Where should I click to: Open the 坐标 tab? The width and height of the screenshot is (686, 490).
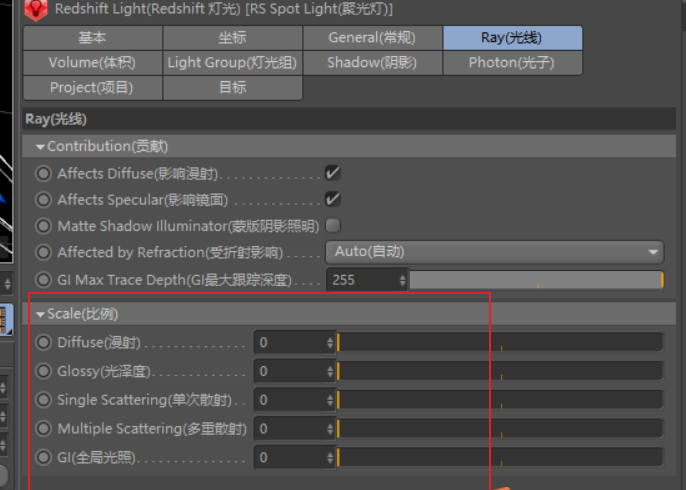click(x=232, y=38)
